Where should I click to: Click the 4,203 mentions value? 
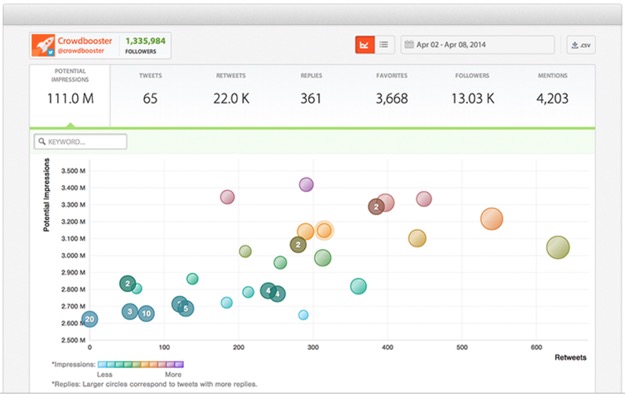pos(552,98)
